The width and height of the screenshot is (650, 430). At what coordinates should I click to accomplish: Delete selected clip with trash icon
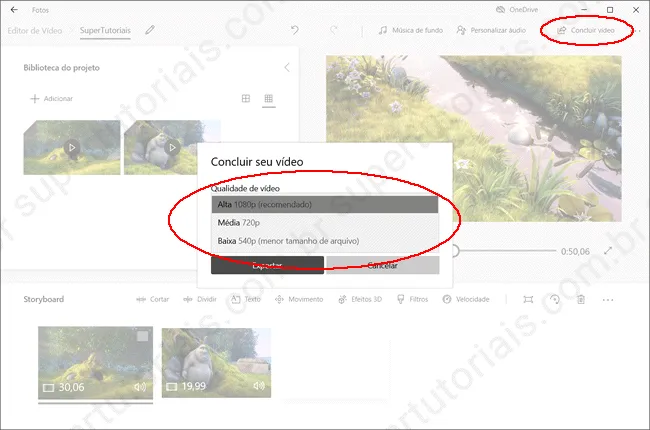[x=581, y=299]
